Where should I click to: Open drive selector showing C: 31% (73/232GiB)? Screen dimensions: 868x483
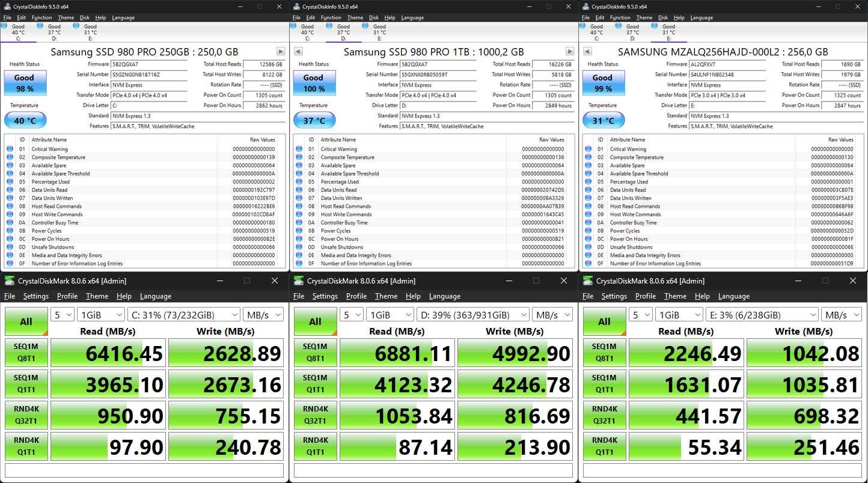[184, 315]
